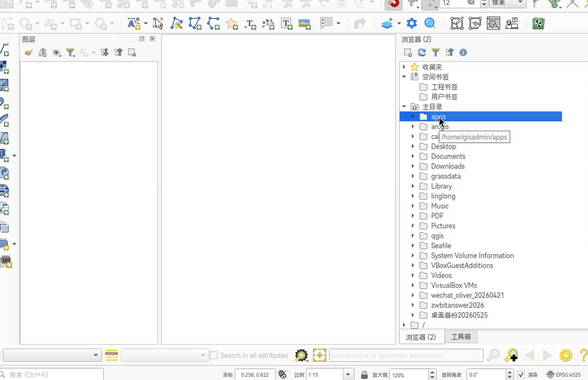The width and height of the screenshot is (588, 380).
Task: Uncheck the 渲染 render checkbox
Action: click(521, 374)
